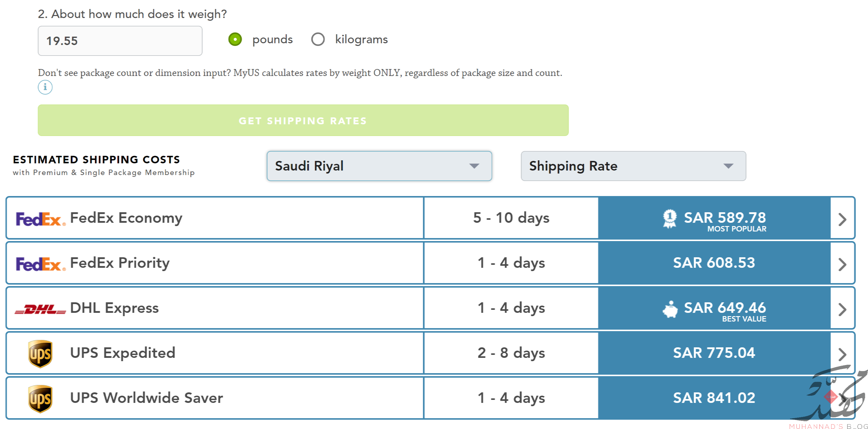Click the UPS shield beside UPS Expedited
This screenshot has width=868, height=429.
pos(40,354)
